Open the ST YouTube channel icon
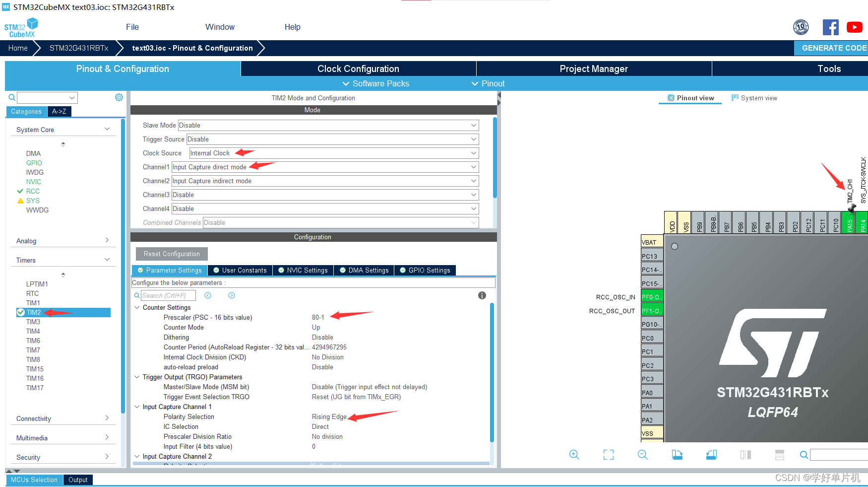 tap(854, 27)
